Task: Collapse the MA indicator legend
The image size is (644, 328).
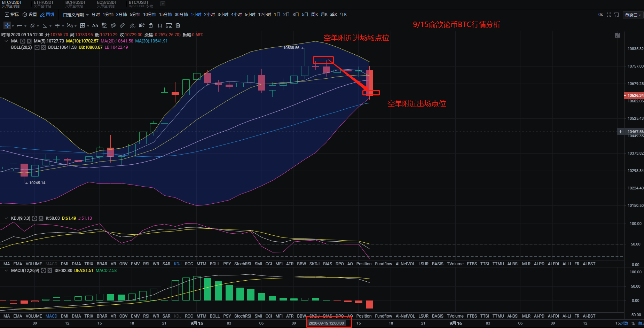Action: (x=6, y=41)
